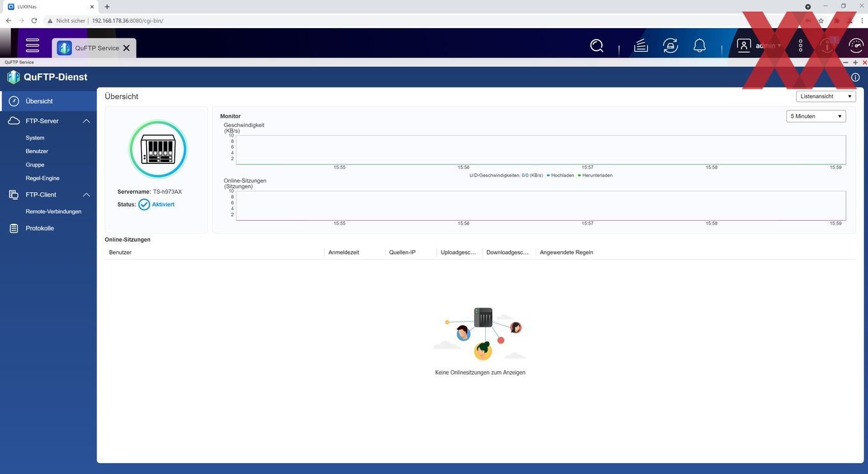Open the QTS main hamburger menu
The width and height of the screenshot is (868, 474).
(x=33, y=46)
